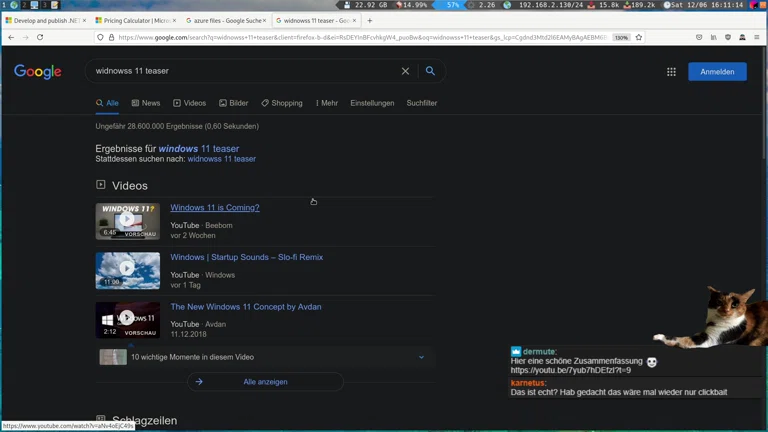This screenshot has width=768, height=432.
Task: Click the network globe icon in the status bar
Action: (507, 5)
